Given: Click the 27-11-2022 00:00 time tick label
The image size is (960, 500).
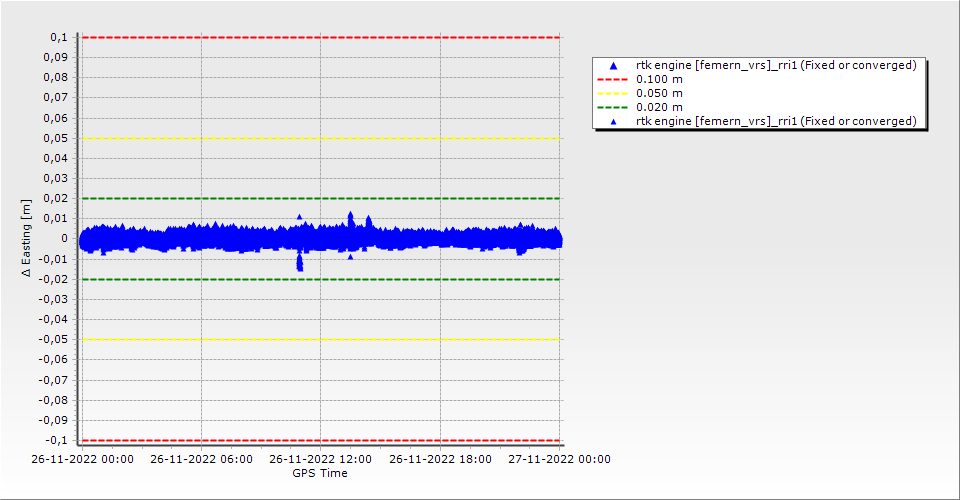Looking at the screenshot, I should [558, 460].
